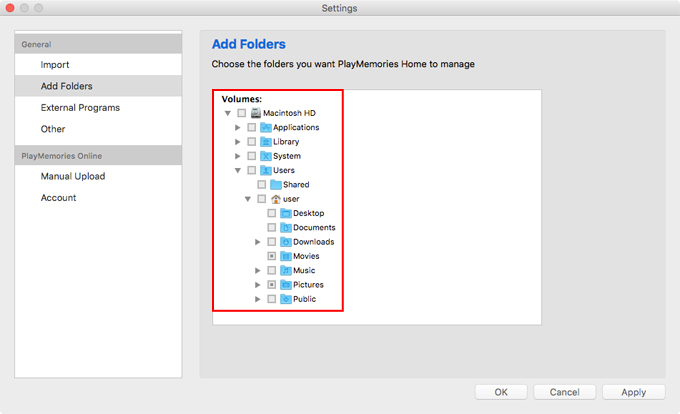Viewport: 680px width, 414px height.
Task: Check the Desktop folder checkbox
Action: coord(271,213)
